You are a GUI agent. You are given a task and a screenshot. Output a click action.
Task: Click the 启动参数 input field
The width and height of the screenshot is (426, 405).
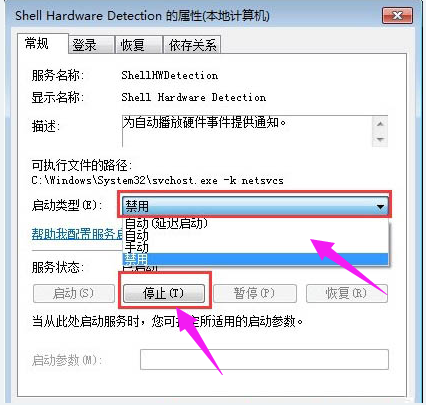[x=264, y=359]
